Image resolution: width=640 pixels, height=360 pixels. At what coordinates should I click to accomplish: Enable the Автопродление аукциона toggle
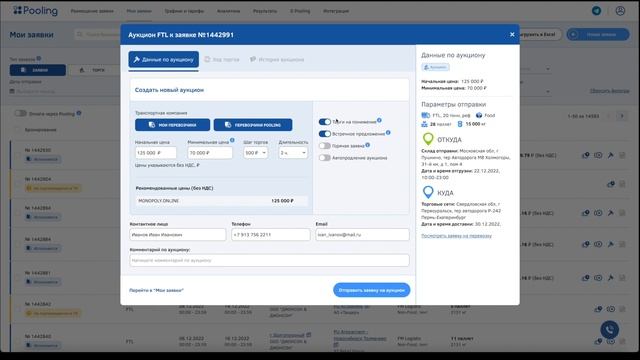tap(324, 158)
